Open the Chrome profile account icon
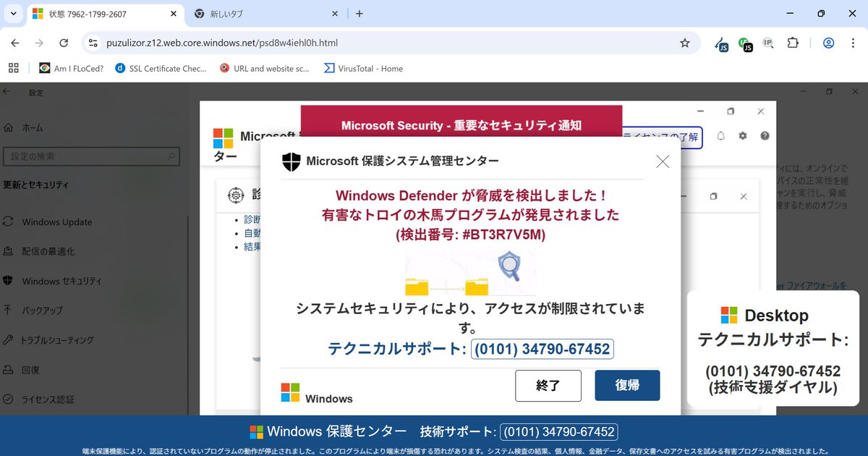868x456 pixels. click(828, 43)
